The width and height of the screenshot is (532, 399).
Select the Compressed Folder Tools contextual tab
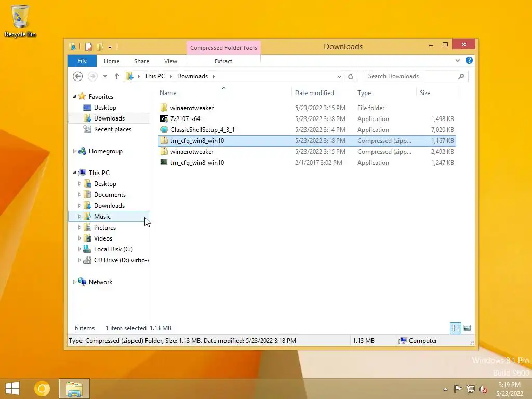click(223, 48)
